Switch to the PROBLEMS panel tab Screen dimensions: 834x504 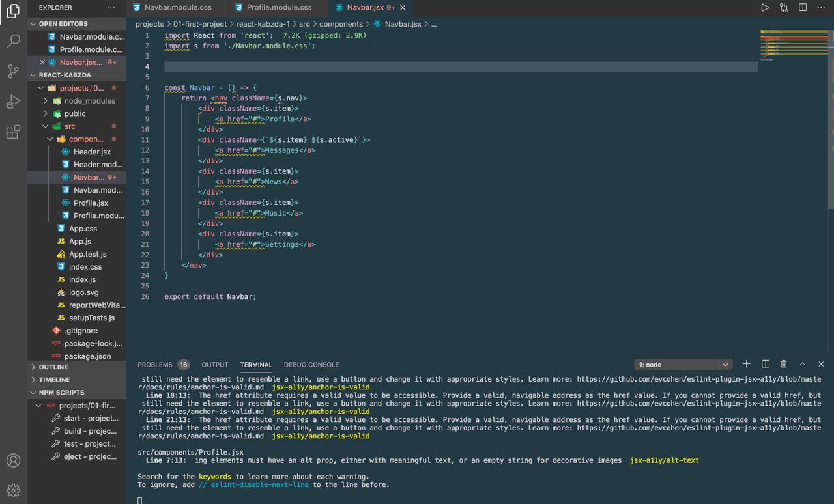155,365
